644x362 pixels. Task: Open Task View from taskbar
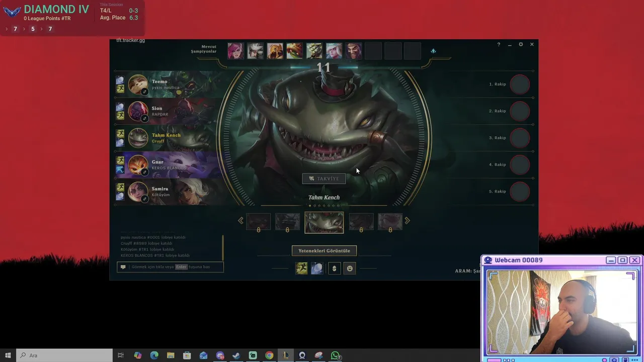[x=121, y=355]
